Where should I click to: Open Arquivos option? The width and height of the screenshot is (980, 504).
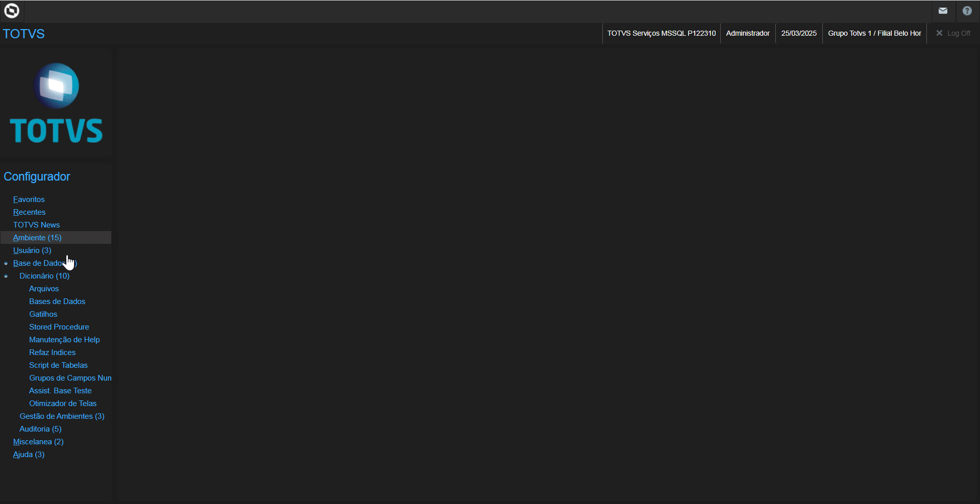point(44,289)
